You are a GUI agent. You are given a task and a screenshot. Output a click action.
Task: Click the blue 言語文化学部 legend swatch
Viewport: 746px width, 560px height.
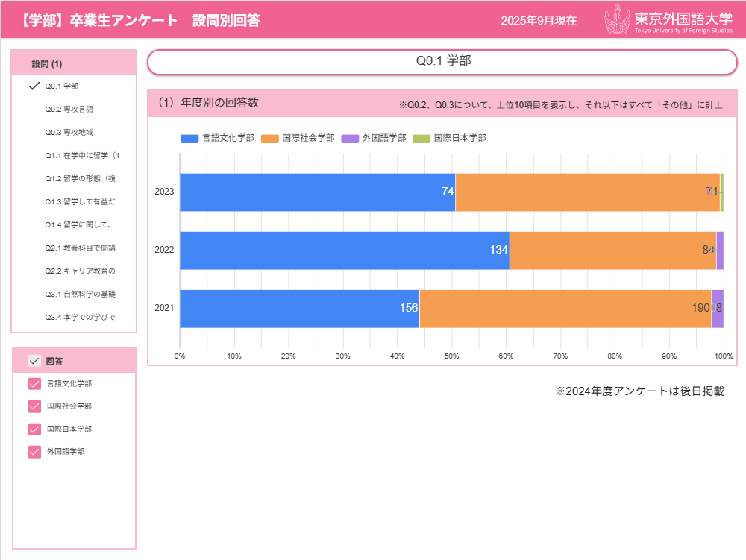(189, 138)
